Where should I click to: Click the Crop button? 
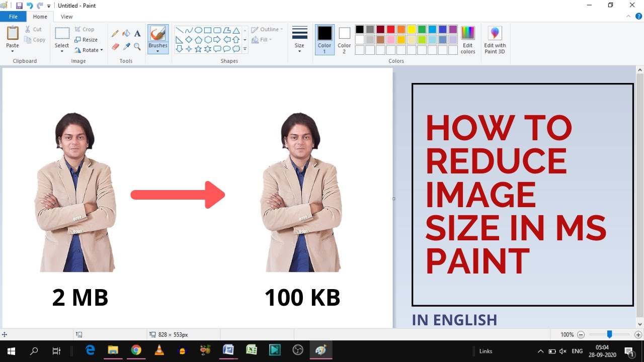pyautogui.click(x=85, y=29)
